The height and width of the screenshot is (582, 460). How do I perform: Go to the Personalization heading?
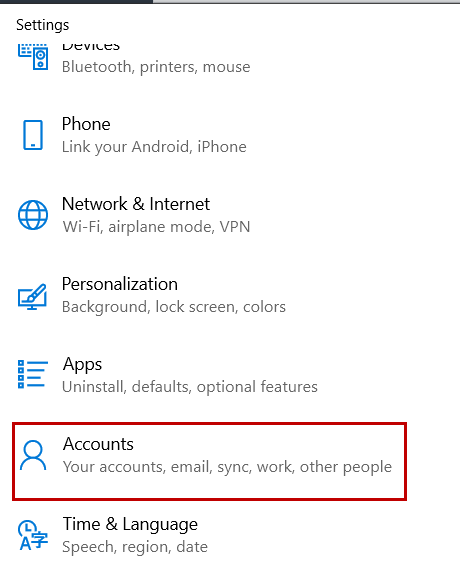120,284
